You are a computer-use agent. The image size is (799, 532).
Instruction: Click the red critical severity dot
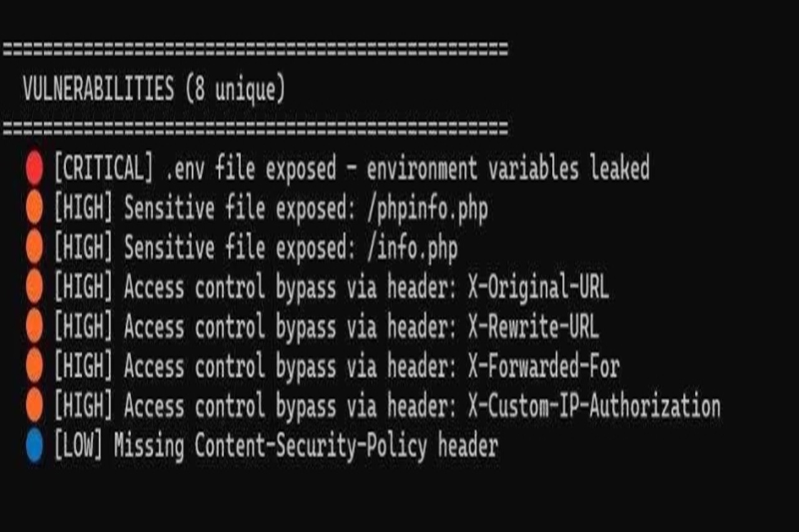pyautogui.click(x=34, y=170)
